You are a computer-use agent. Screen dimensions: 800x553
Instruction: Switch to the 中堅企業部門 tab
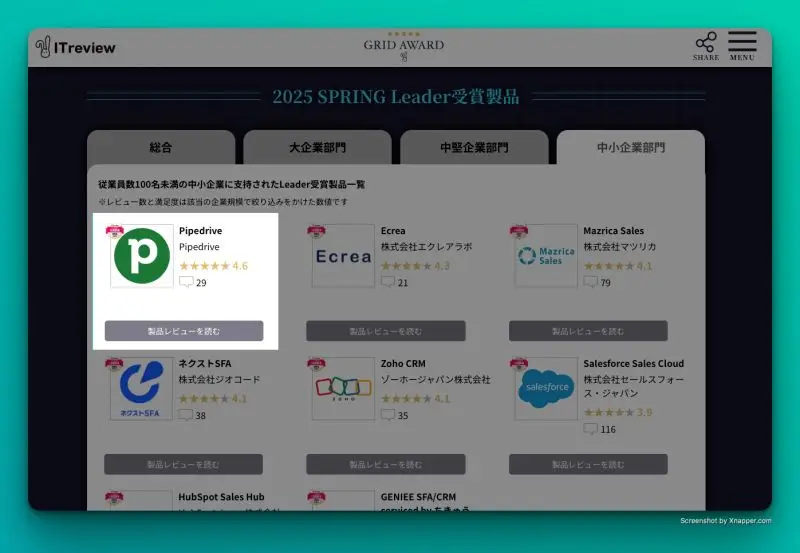coord(474,147)
